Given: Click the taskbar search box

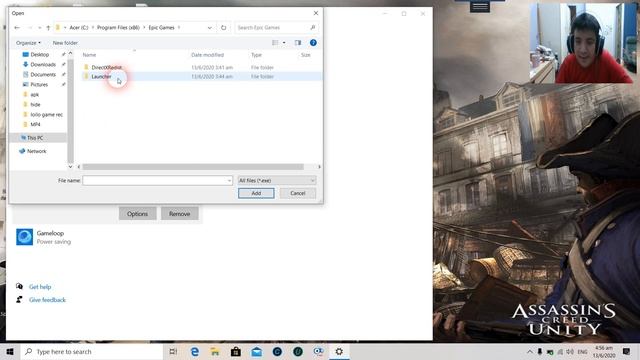Looking at the screenshot, I should 92,351.
